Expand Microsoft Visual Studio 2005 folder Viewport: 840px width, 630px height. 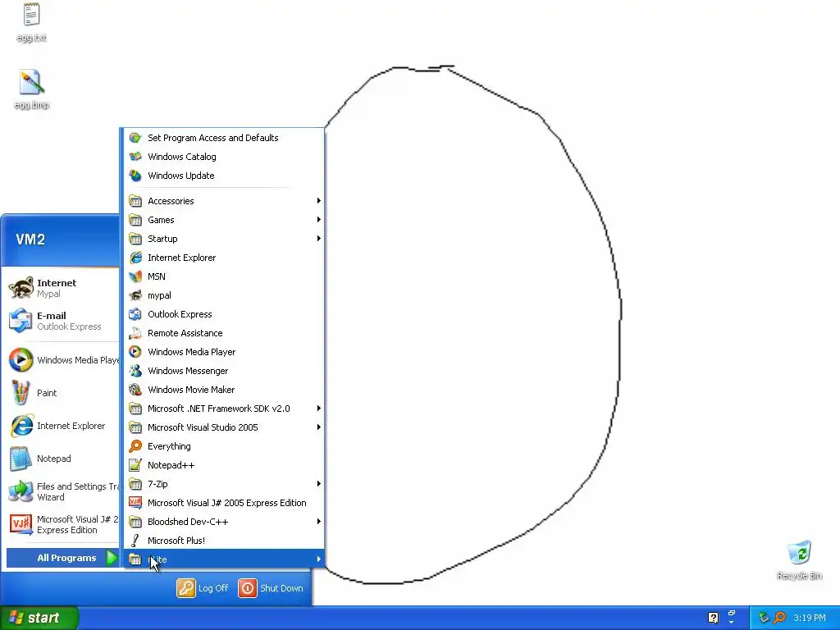tap(223, 427)
